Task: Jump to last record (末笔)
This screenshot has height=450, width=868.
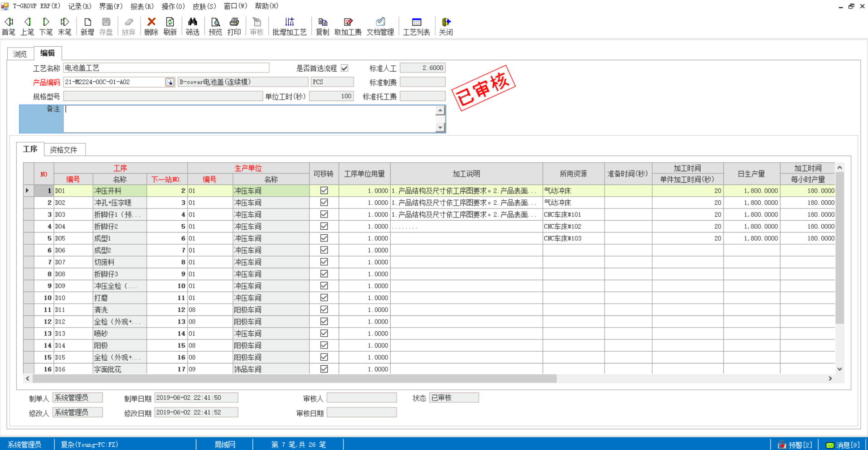Action: coord(64,26)
